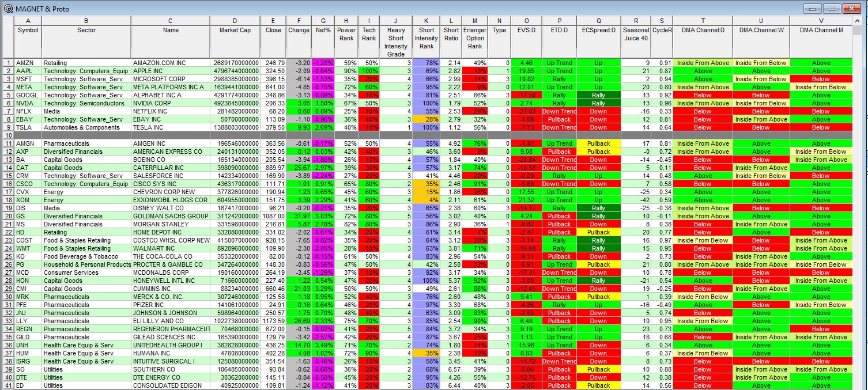Click Caterpillar's Change cell 25.67

(x=299, y=168)
